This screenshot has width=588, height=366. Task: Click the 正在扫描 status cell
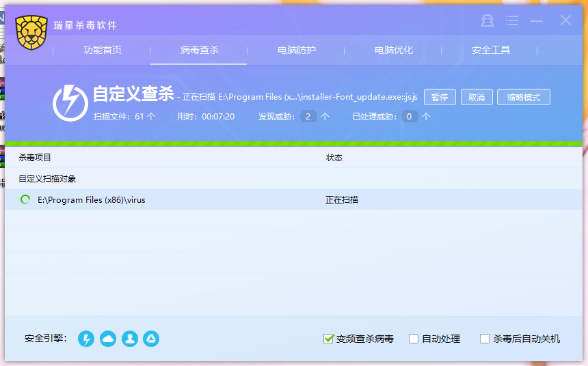coord(342,199)
